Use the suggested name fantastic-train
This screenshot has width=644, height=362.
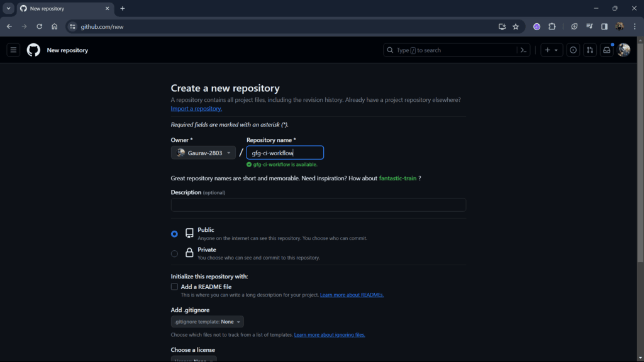pos(397,178)
